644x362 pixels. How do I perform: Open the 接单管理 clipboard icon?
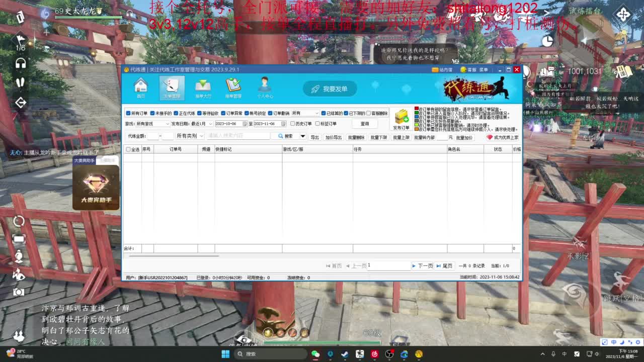[233, 88]
